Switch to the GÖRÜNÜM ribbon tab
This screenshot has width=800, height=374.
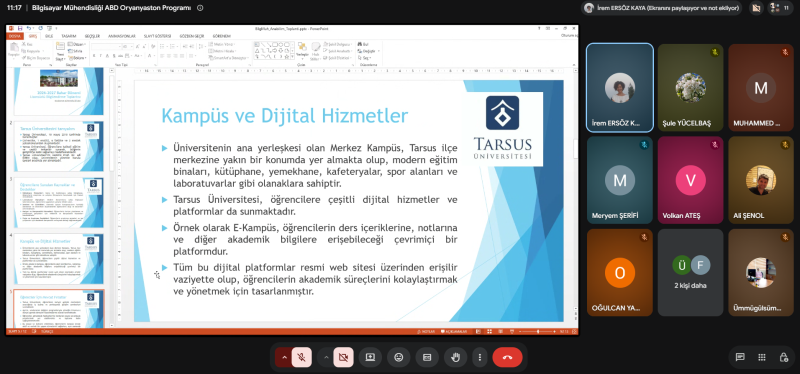222,36
